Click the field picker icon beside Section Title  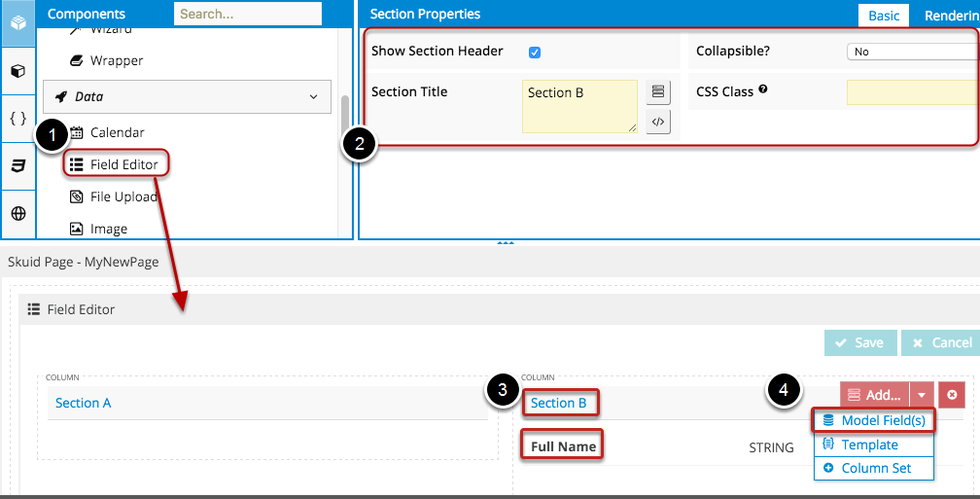point(658,92)
